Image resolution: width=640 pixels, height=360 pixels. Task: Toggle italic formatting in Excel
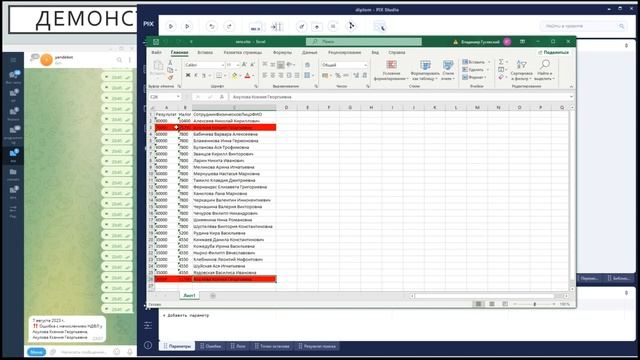(196, 76)
